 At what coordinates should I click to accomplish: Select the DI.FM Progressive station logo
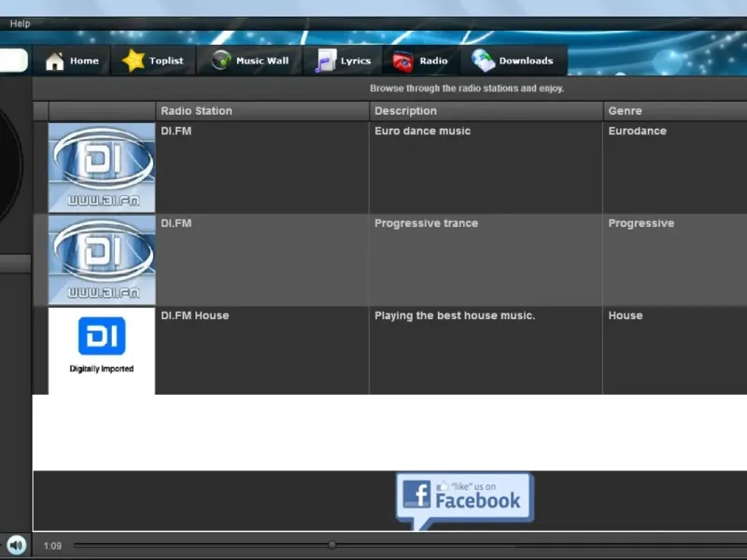102,260
